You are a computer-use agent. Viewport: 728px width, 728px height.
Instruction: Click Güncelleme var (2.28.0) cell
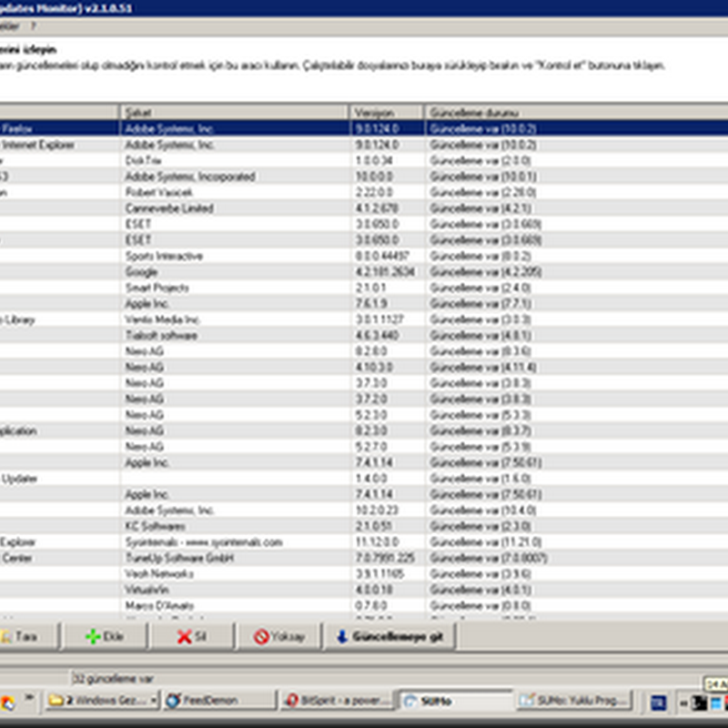pyautogui.click(x=576, y=192)
